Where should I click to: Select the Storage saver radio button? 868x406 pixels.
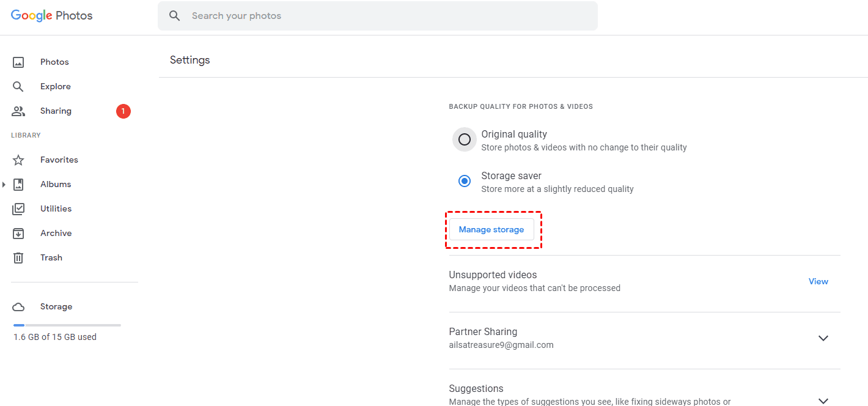(x=465, y=181)
